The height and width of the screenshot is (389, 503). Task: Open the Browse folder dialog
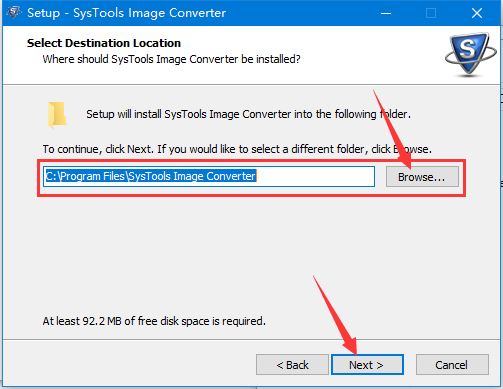pos(422,177)
